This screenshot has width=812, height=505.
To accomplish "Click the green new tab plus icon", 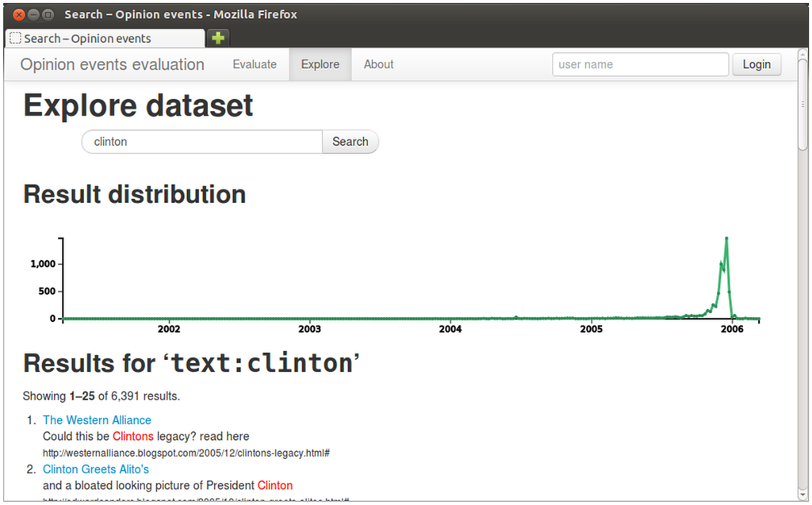I will (218, 38).
